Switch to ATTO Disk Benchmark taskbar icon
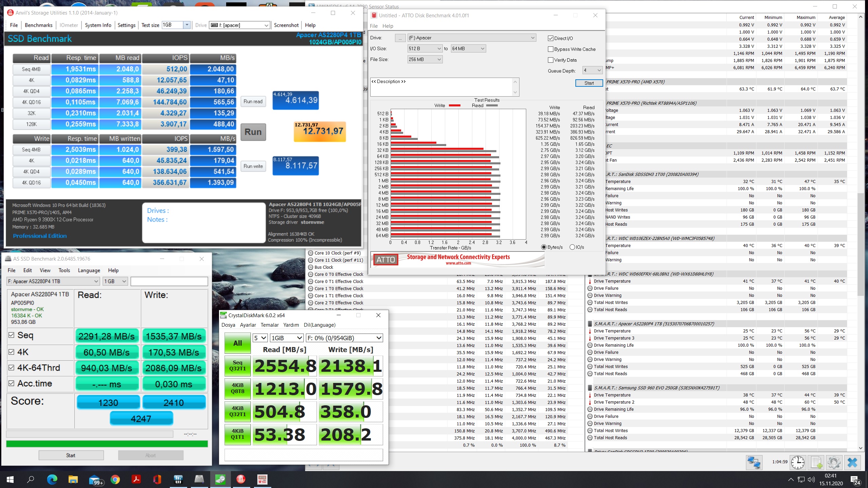 click(262, 480)
